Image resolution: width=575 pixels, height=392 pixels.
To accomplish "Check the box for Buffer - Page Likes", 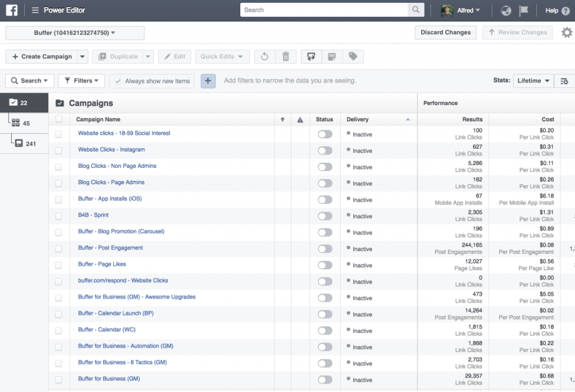I will click(58, 265).
